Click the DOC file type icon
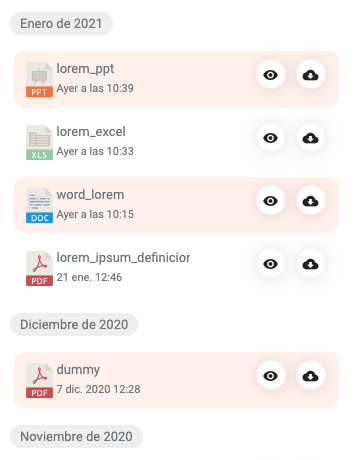The height and width of the screenshot is (460, 360). coord(39,205)
